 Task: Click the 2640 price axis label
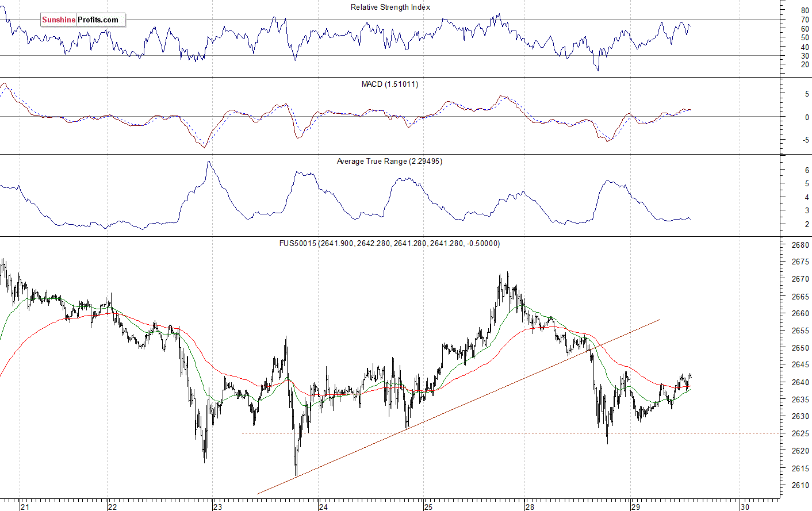(x=800, y=382)
